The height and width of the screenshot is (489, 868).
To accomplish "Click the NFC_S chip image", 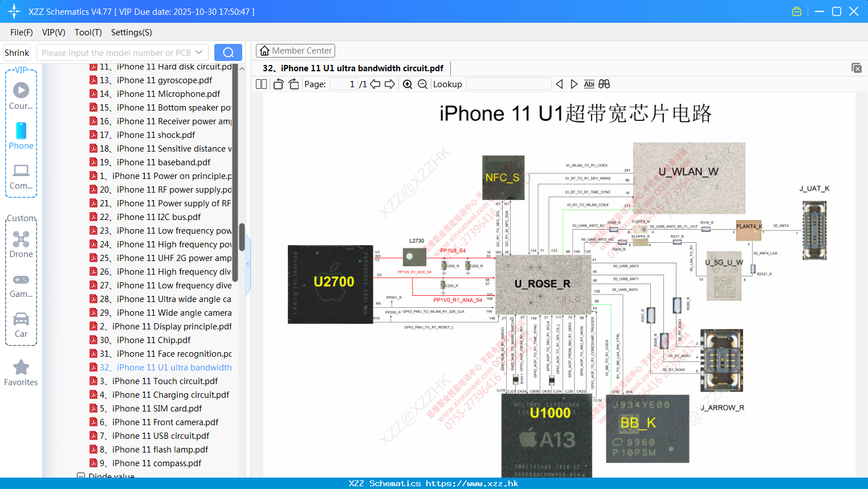I will point(503,177).
